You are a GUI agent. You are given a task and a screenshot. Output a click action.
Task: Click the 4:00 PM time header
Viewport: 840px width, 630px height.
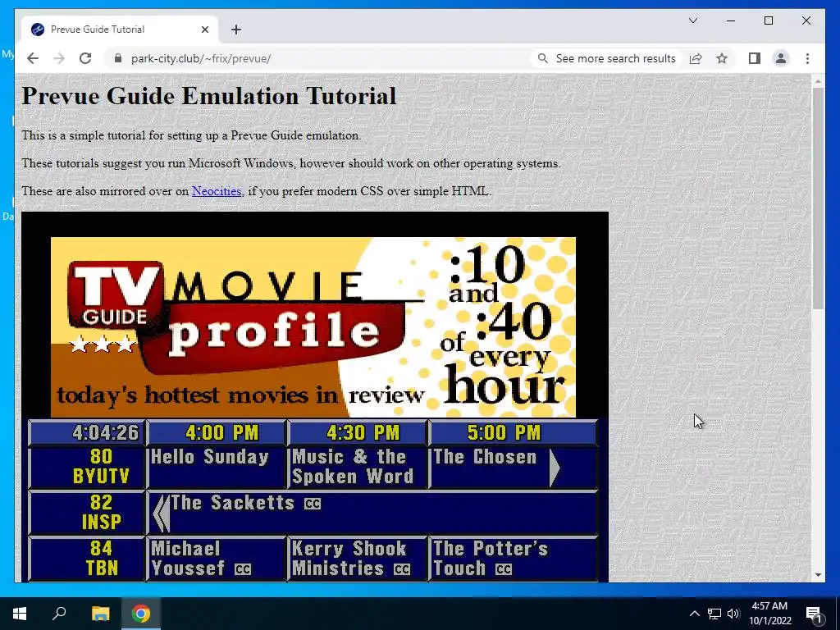(x=217, y=432)
